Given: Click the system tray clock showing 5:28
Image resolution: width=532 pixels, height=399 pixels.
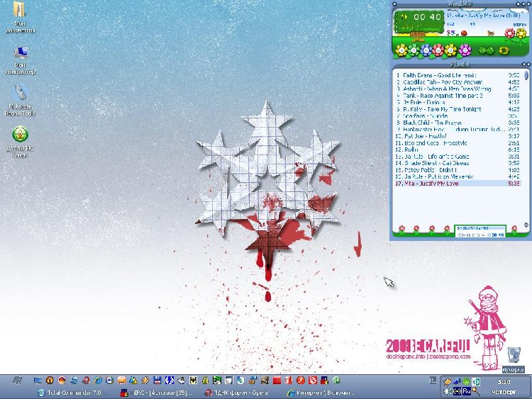Looking at the screenshot, I should pyautogui.click(x=504, y=382).
